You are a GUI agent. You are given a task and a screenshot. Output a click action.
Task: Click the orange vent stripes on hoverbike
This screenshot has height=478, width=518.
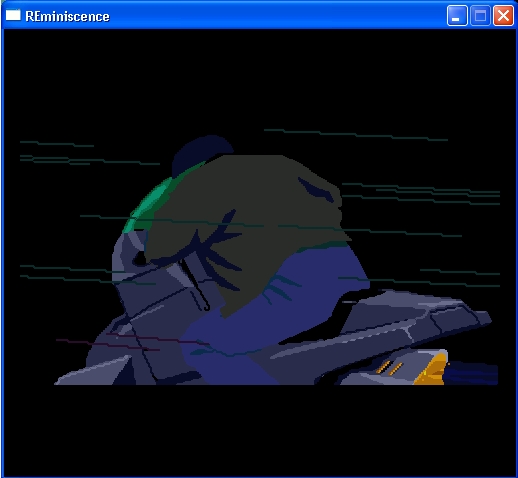point(389,367)
